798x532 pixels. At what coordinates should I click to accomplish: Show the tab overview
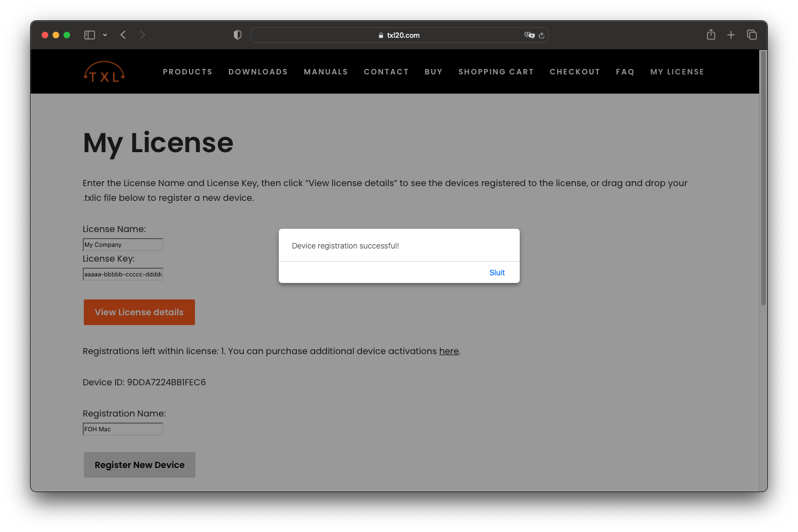coord(751,35)
